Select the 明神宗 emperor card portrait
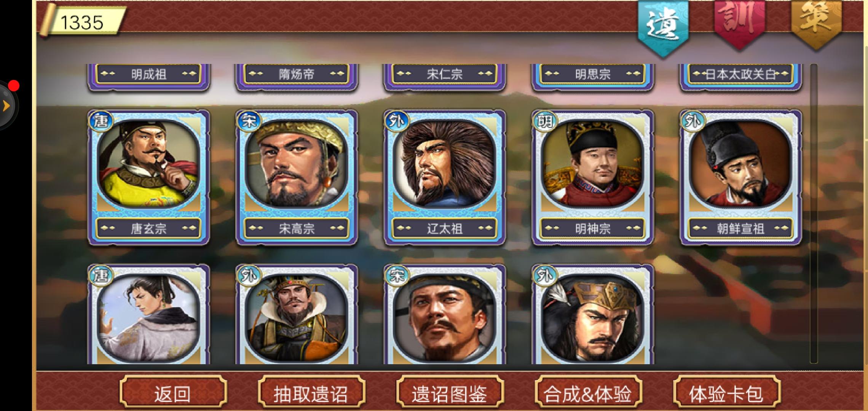Screen dimensions: 868x411 pos(593,164)
